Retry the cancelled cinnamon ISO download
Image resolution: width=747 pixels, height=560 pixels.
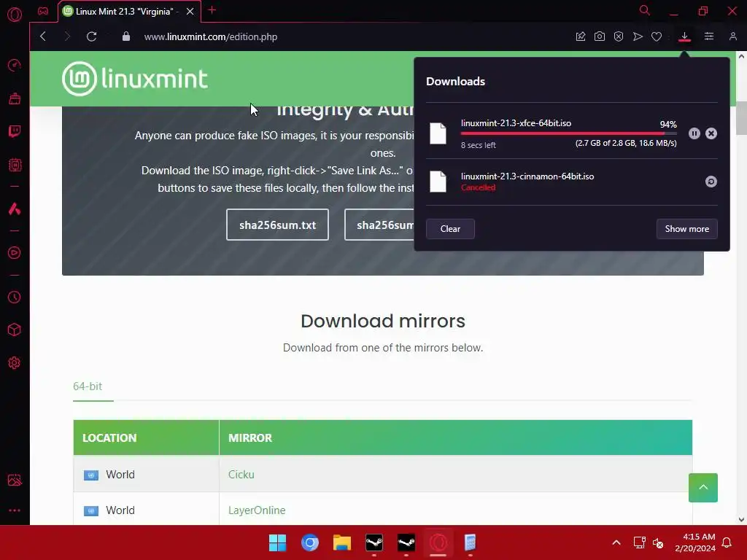711,182
